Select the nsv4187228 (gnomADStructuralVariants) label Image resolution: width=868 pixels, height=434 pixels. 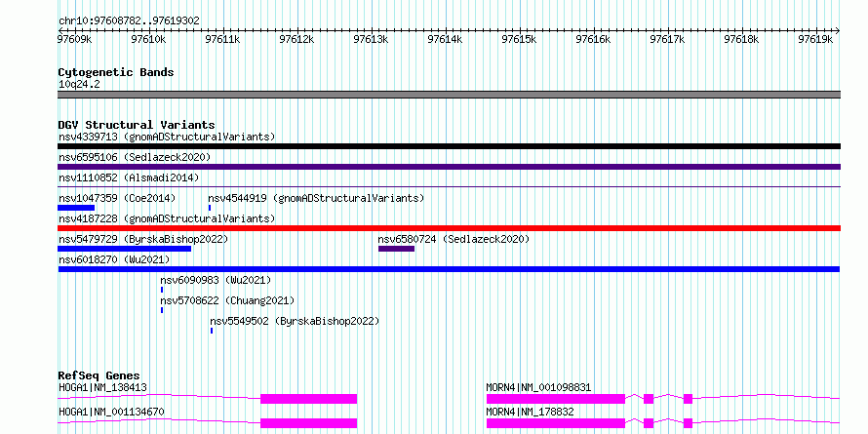167,218
